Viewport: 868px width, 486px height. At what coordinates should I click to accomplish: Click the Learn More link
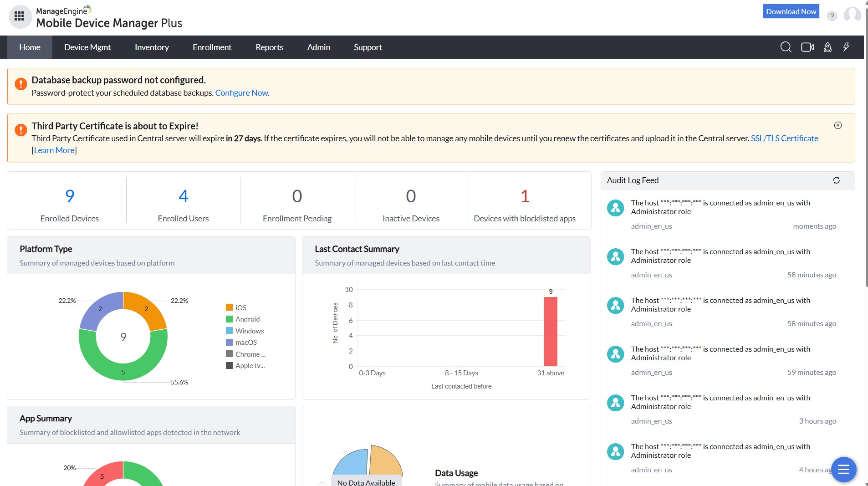(54, 150)
